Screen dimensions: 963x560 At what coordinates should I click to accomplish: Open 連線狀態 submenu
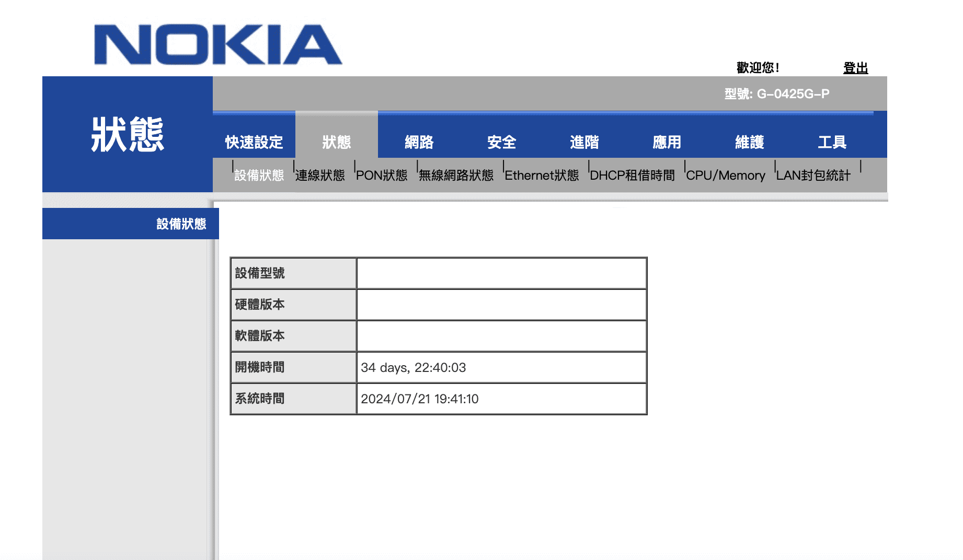click(320, 175)
